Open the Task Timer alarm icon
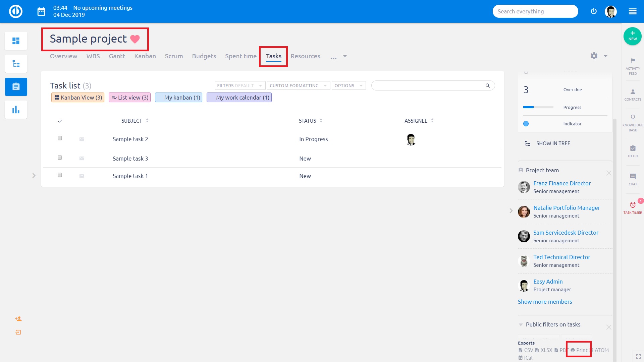Image resolution: width=644 pixels, height=362 pixels. click(x=633, y=205)
